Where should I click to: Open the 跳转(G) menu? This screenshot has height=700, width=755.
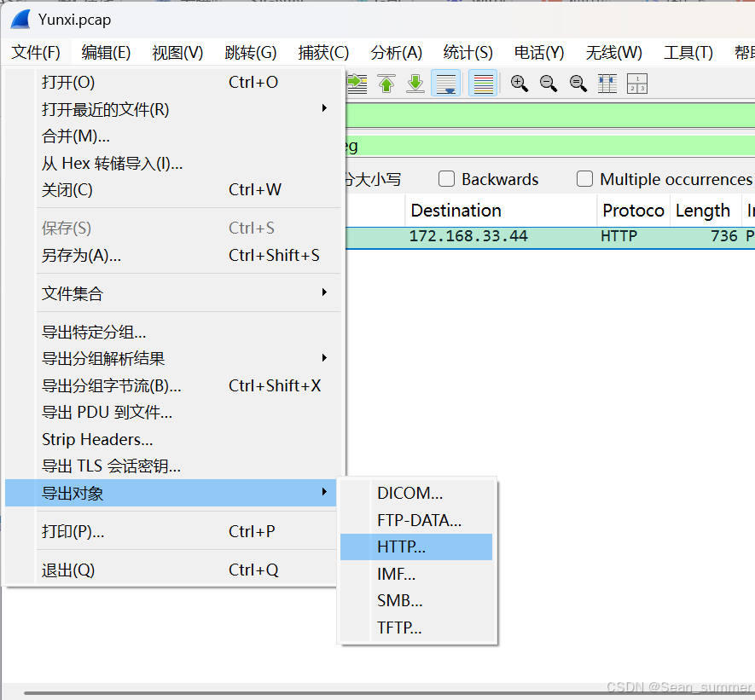pyautogui.click(x=250, y=52)
